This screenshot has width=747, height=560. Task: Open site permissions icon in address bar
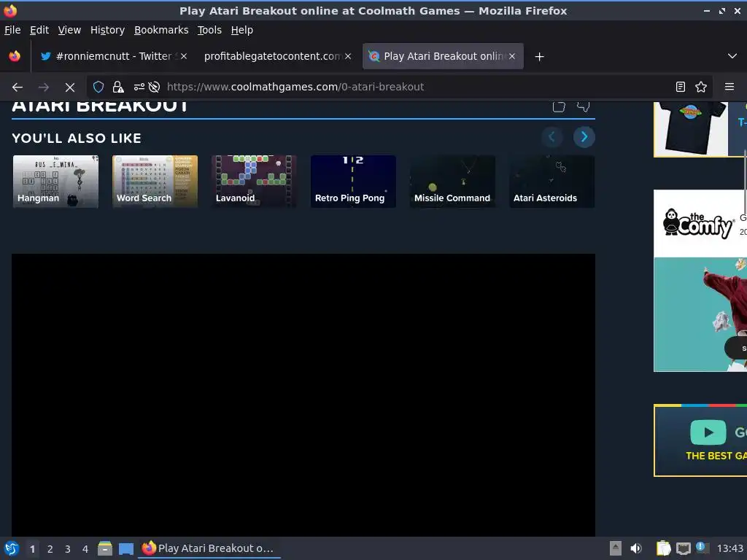click(139, 87)
